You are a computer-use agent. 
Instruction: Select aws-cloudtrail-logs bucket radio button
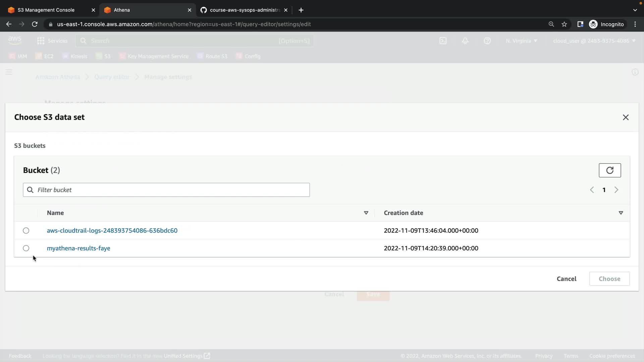(x=26, y=231)
